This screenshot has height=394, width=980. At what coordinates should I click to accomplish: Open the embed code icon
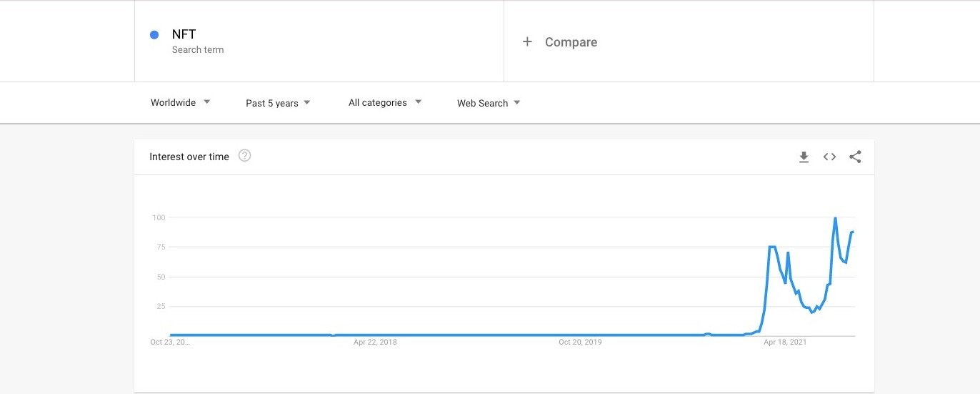pyautogui.click(x=829, y=157)
